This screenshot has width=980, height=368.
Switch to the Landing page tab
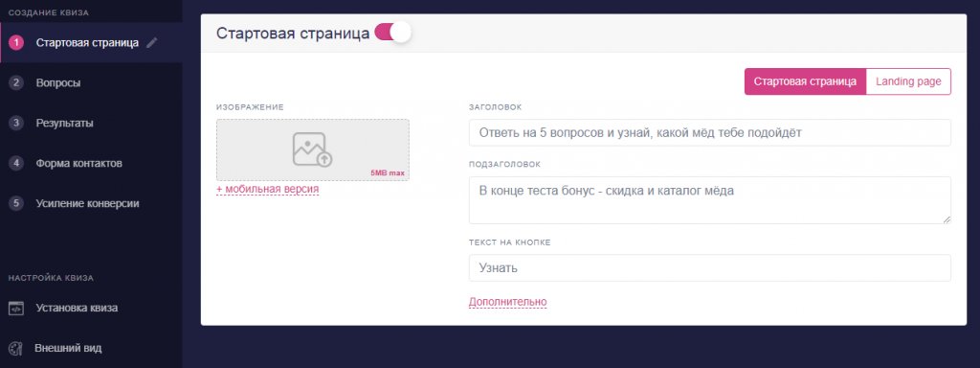point(908,81)
